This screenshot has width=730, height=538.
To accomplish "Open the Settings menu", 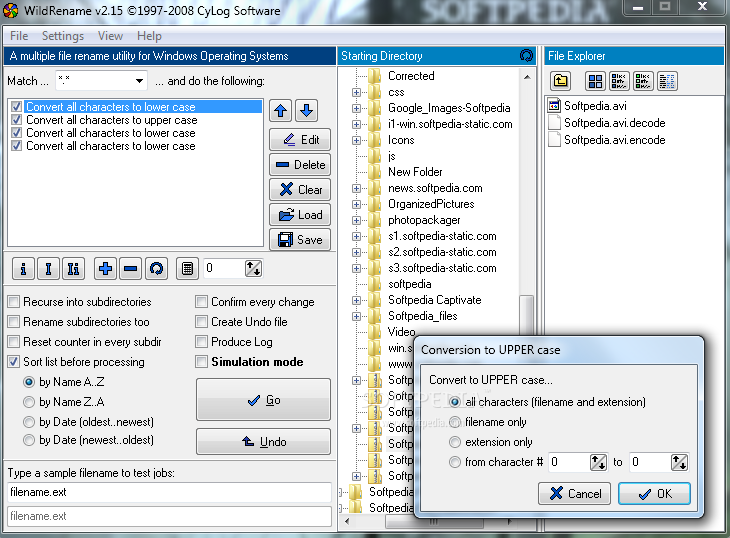I will pos(63,36).
